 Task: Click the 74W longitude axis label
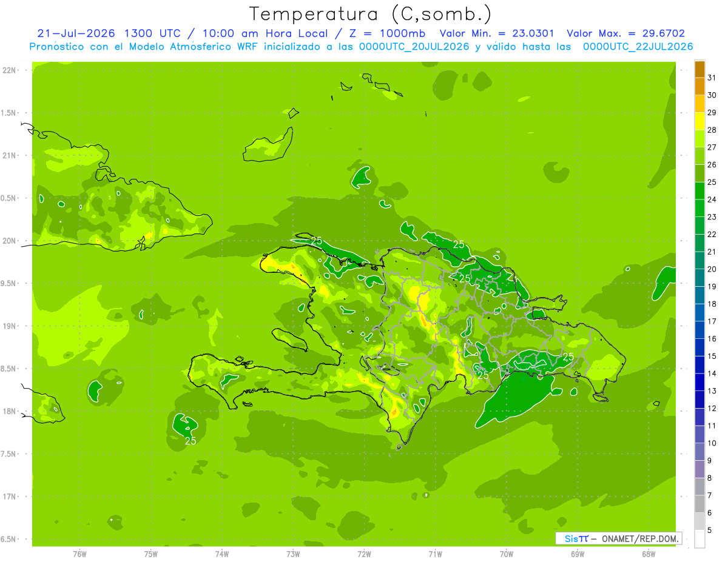coord(221,554)
